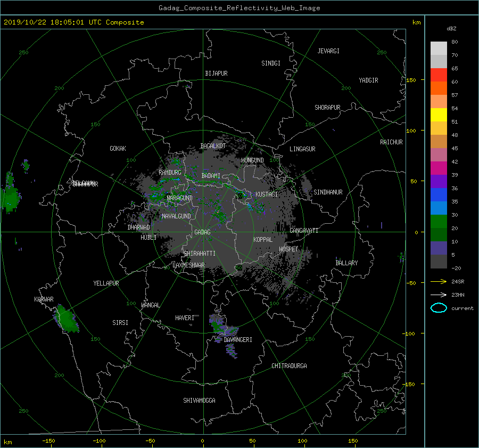Image resolution: width=479 pixels, height=448 pixels.
Task: Click the timestamp 2019/10/22 18:05:01 UTC Composite
Action: (x=73, y=22)
